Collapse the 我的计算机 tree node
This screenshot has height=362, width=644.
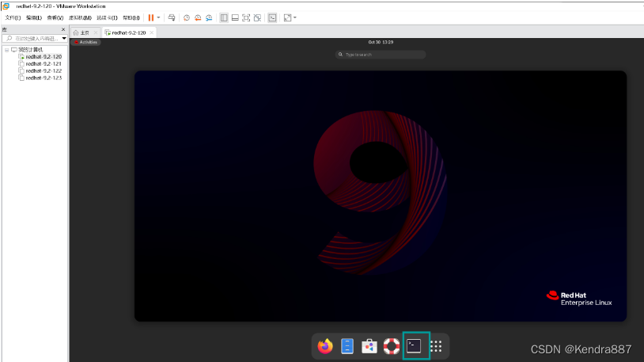point(6,50)
